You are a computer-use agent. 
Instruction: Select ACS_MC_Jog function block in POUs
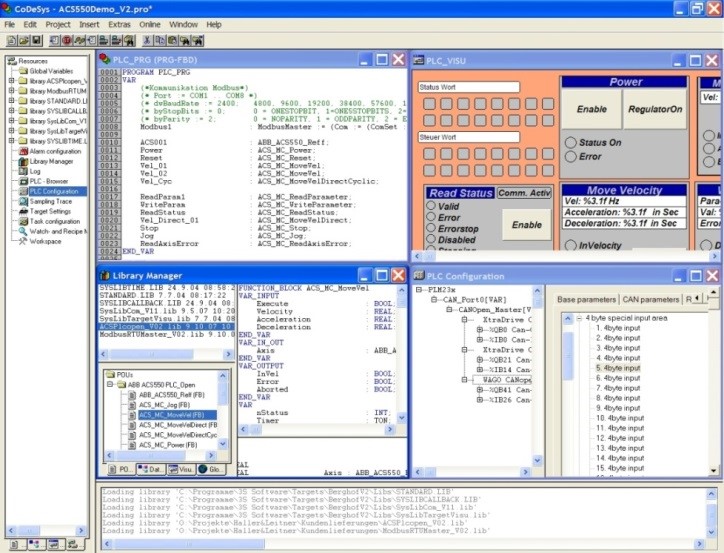pyautogui.click(x=170, y=405)
